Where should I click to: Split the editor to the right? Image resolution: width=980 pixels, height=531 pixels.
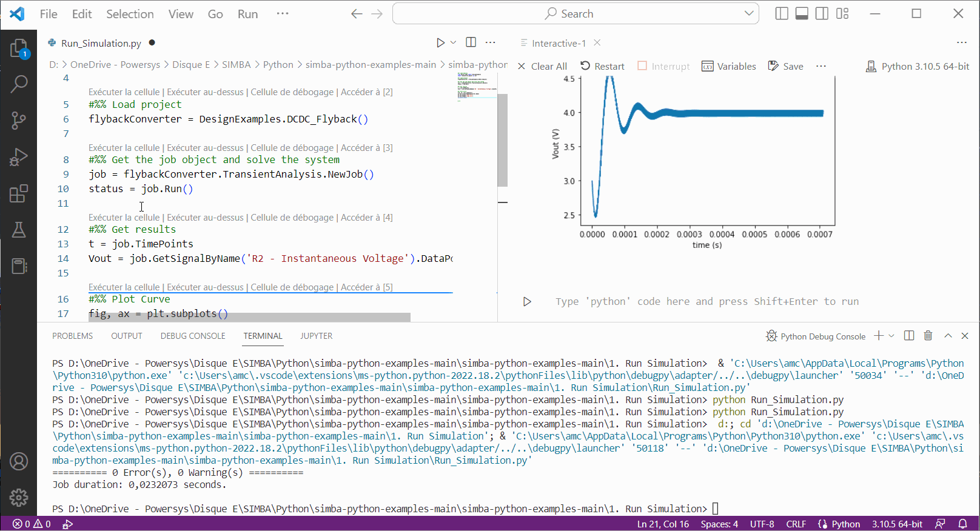[x=471, y=42]
